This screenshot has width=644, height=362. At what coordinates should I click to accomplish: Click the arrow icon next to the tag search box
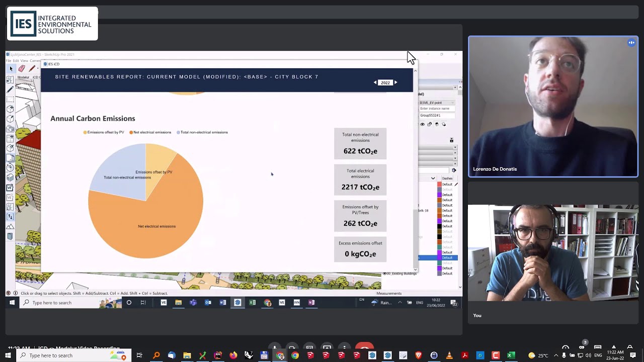[453, 170]
